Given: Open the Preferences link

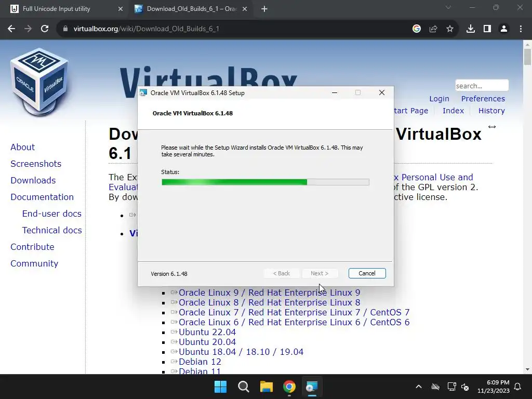Looking at the screenshot, I should 483,99.
